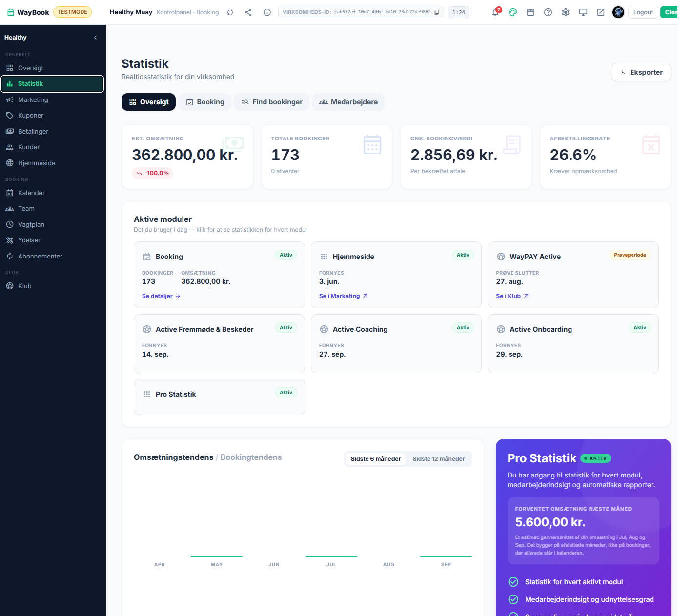Image resolution: width=693 pixels, height=616 pixels.
Task: Click the Est. omsætning stat card
Action: click(187, 157)
